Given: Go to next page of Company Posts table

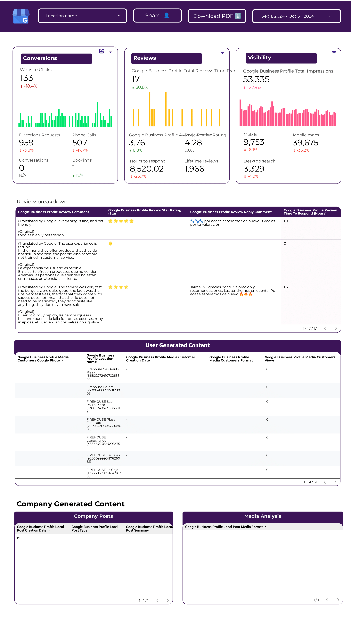Looking at the screenshot, I should click(168, 600).
